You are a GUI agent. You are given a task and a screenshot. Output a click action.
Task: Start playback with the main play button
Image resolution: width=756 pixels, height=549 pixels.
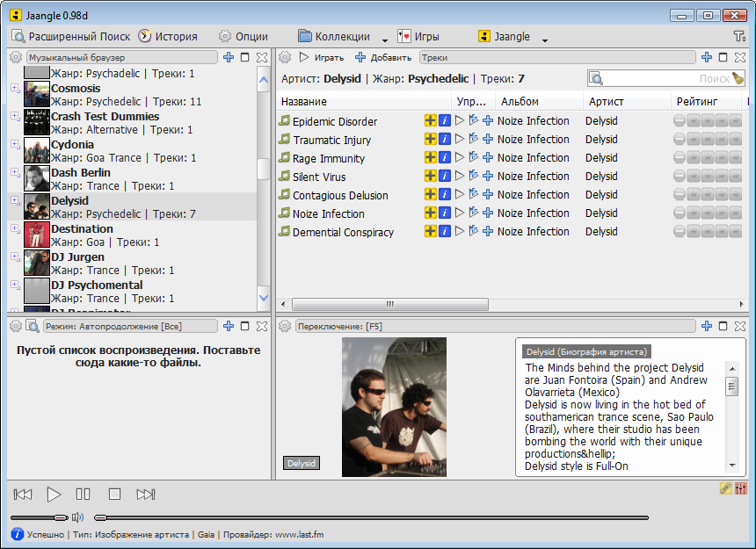click(x=54, y=494)
